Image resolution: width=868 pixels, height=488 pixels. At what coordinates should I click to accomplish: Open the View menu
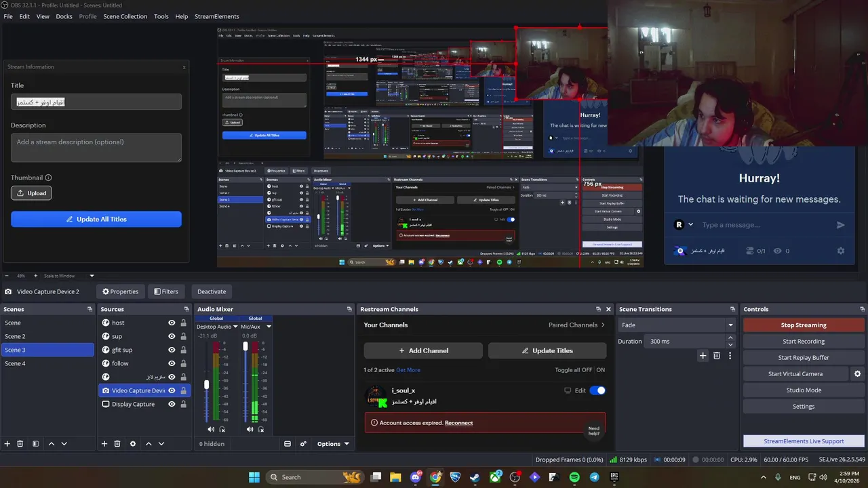tap(43, 16)
